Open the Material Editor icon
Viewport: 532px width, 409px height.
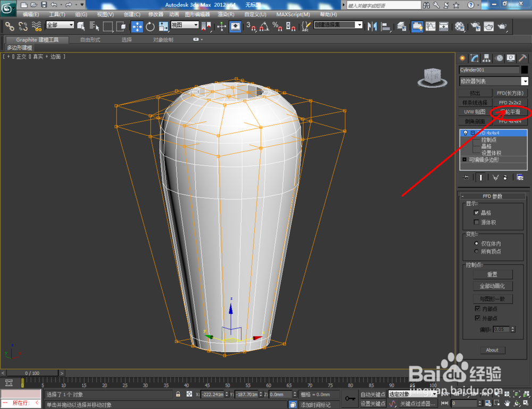(x=460, y=26)
